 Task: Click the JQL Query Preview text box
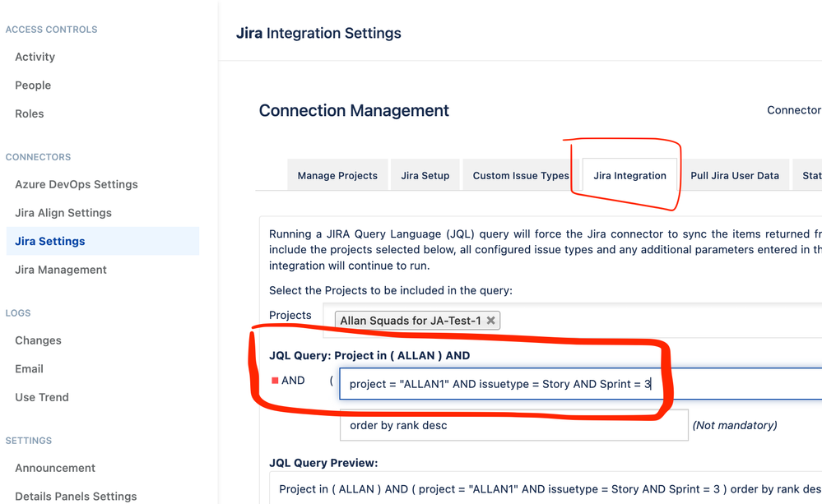pyautogui.click(x=546, y=488)
